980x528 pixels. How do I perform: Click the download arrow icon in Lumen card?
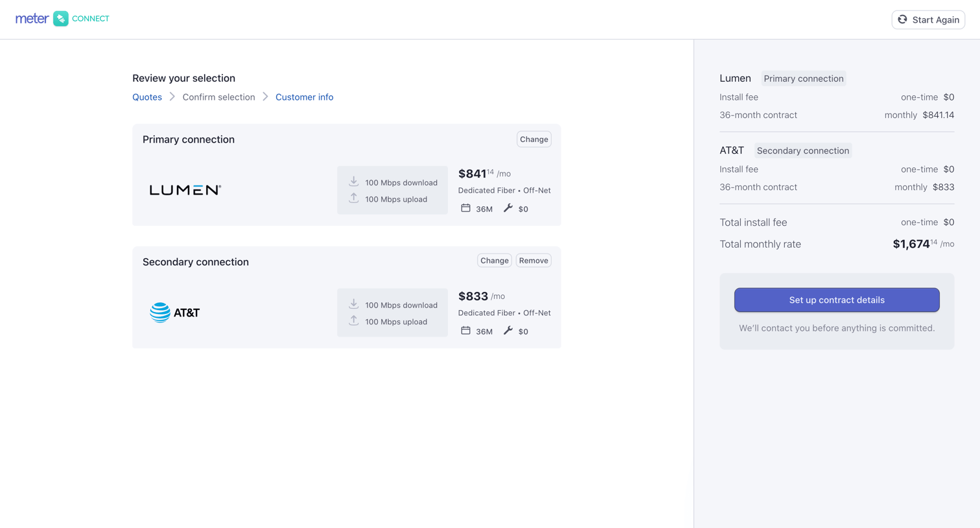pos(354,182)
